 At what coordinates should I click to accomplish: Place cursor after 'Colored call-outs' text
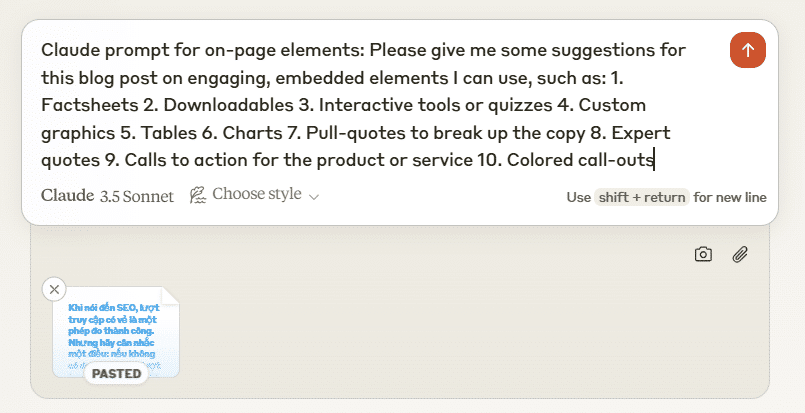[x=655, y=159]
